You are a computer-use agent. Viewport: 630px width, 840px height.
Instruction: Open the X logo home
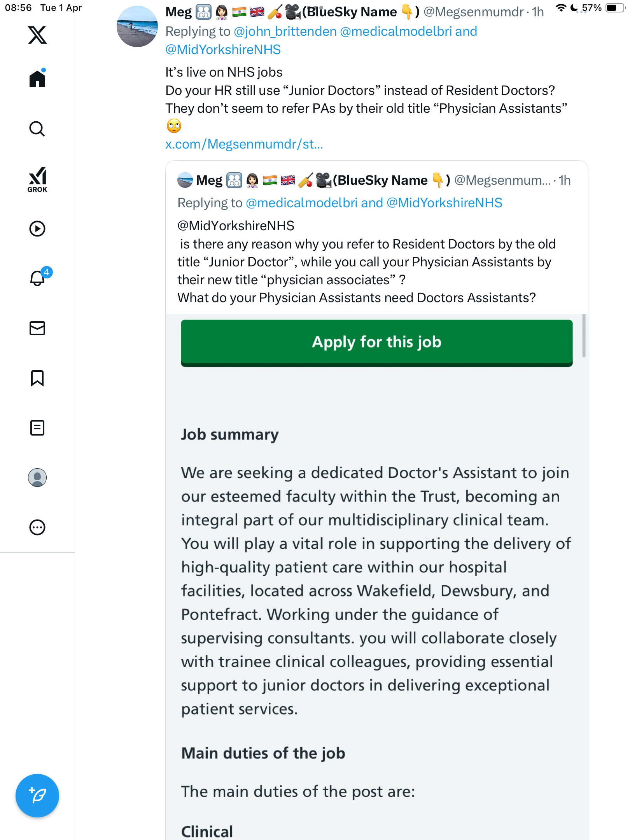click(x=37, y=35)
